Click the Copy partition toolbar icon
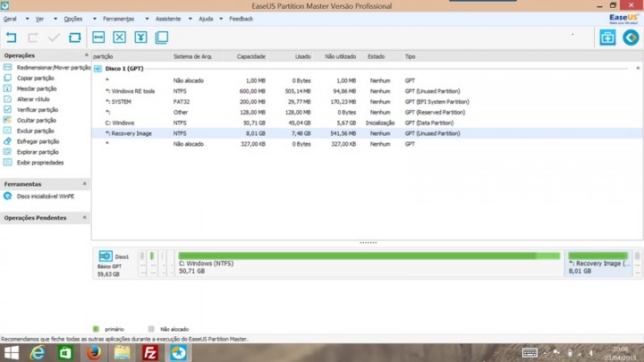 coord(162,38)
